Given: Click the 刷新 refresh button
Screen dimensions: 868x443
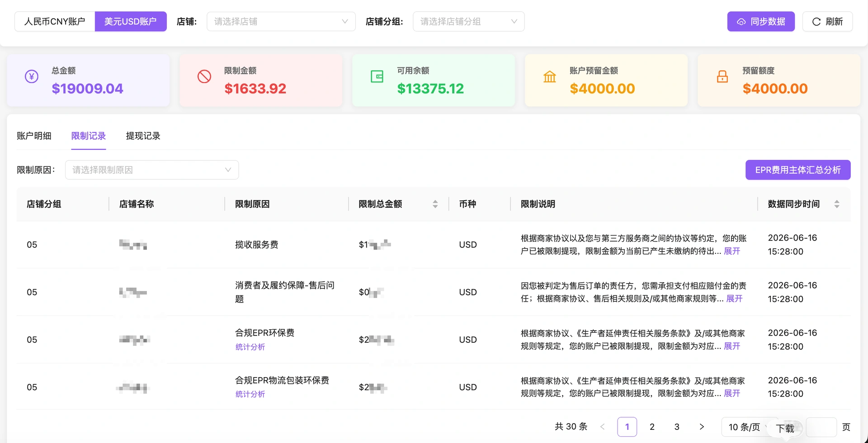Looking at the screenshot, I should pyautogui.click(x=827, y=22).
